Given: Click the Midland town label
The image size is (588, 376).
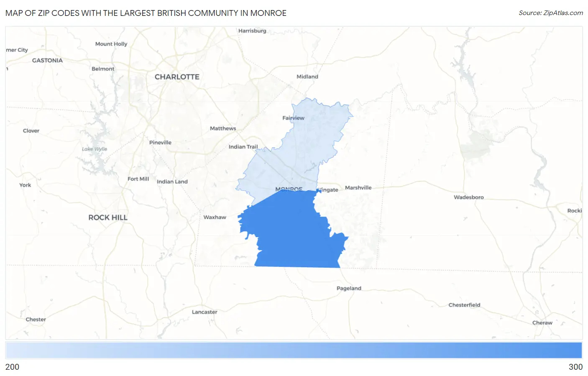Looking at the screenshot, I should (307, 77).
